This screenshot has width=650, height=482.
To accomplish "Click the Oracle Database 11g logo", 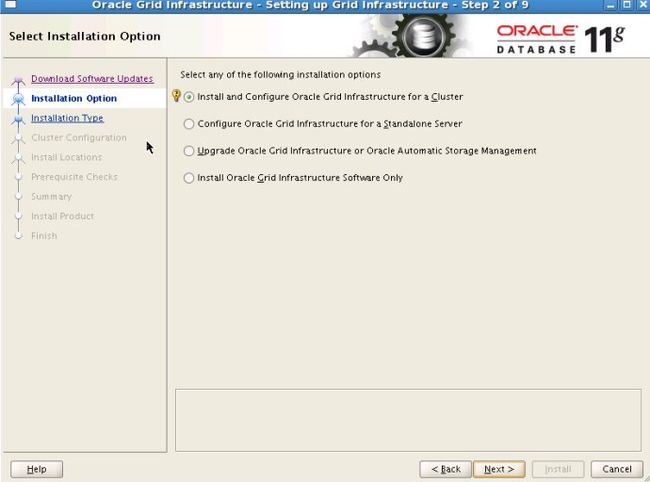I will pyautogui.click(x=560, y=39).
